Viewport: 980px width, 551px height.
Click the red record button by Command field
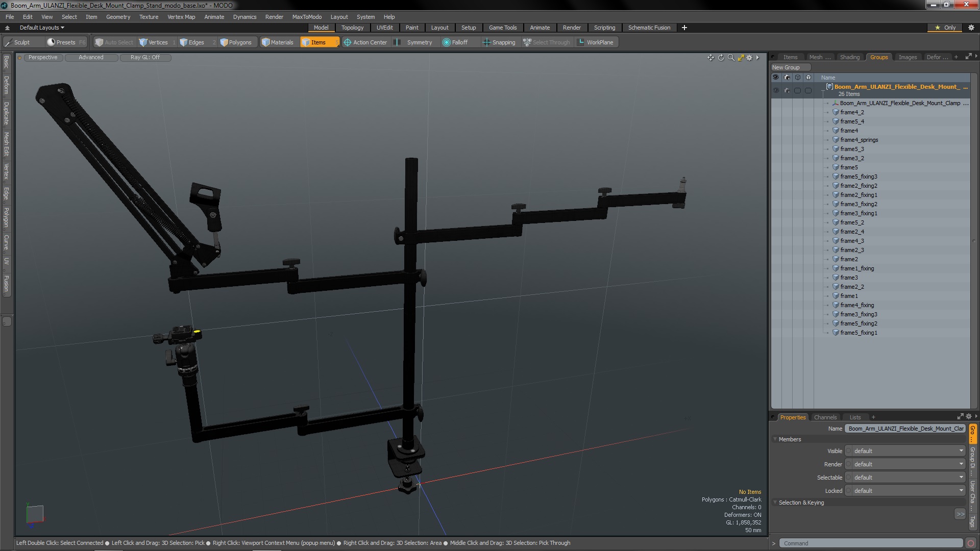971,543
